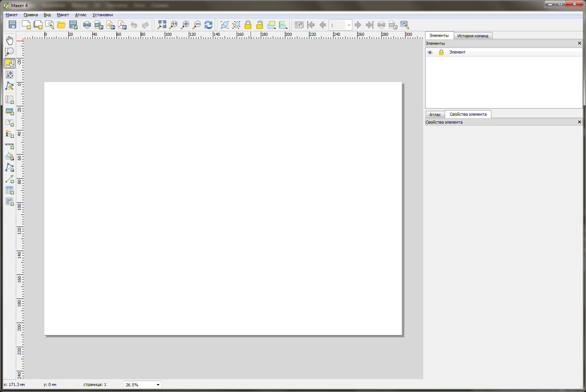Viewport: 586px width, 392px height.
Task: Open the Атлас menu
Action: click(81, 15)
